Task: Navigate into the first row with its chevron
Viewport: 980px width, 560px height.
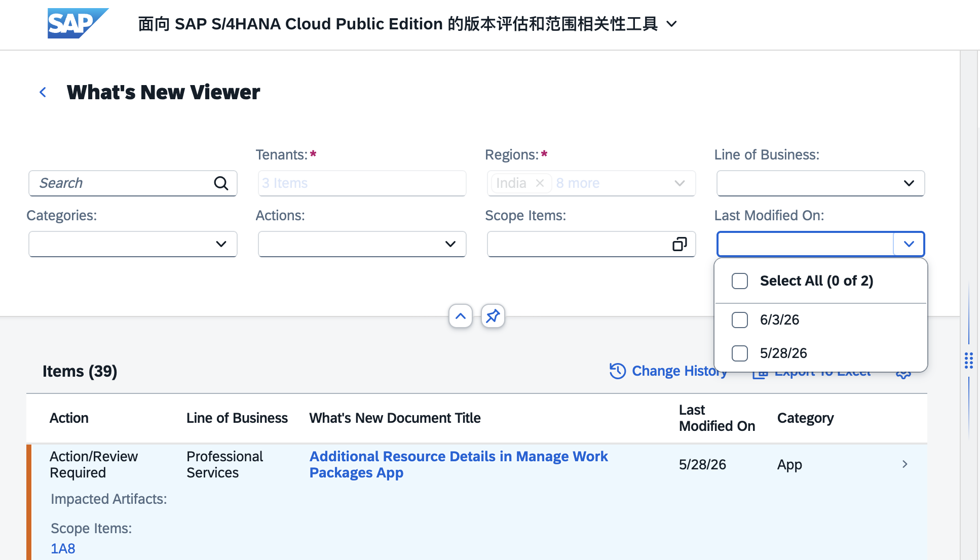Action: 905,464
